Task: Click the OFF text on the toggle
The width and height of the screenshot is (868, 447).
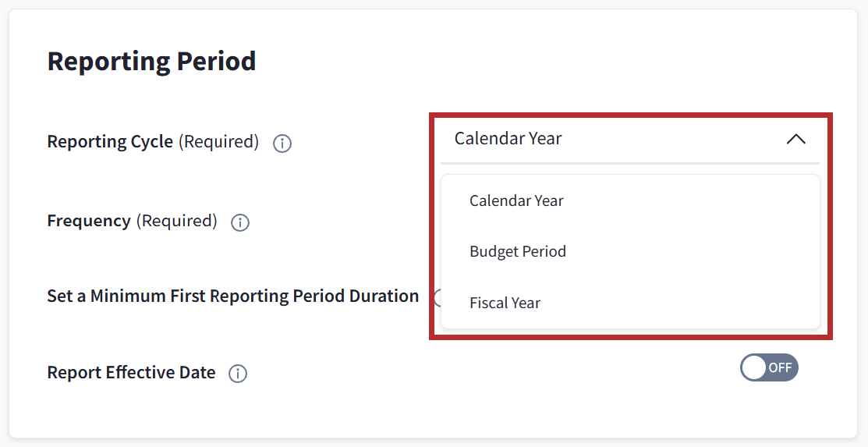Action: [x=780, y=367]
